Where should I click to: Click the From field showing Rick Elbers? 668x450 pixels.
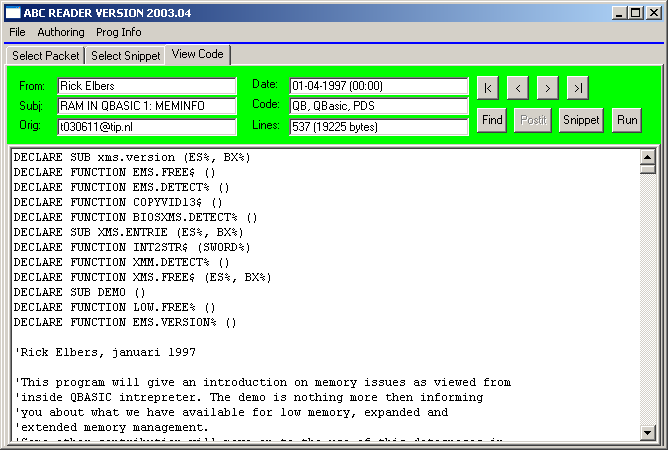click(x=146, y=86)
